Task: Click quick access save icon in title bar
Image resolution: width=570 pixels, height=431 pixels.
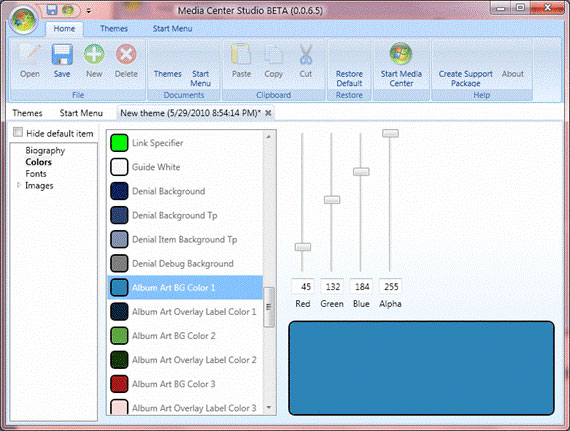Action: point(52,10)
